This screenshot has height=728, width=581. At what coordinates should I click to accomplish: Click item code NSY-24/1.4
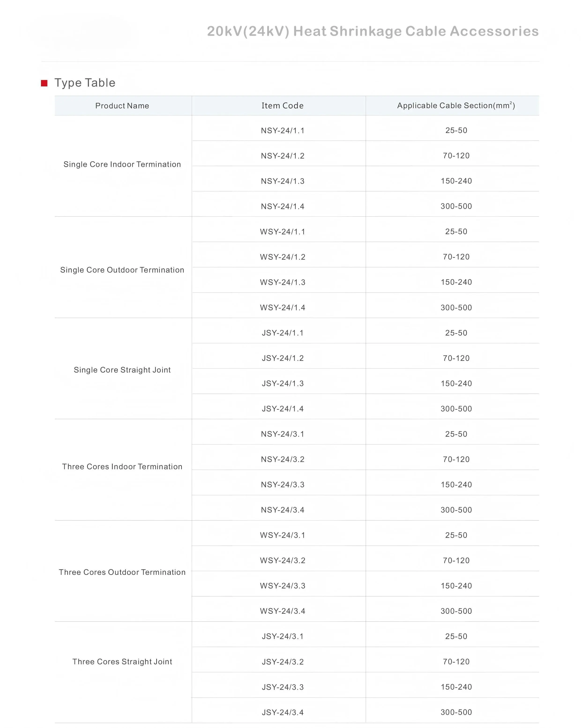[x=282, y=207]
